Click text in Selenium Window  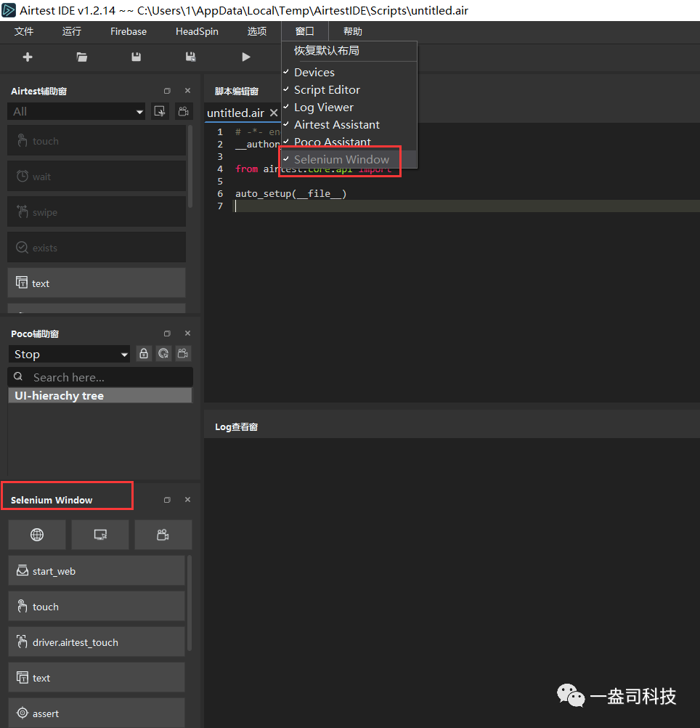pyautogui.click(x=97, y=678)
